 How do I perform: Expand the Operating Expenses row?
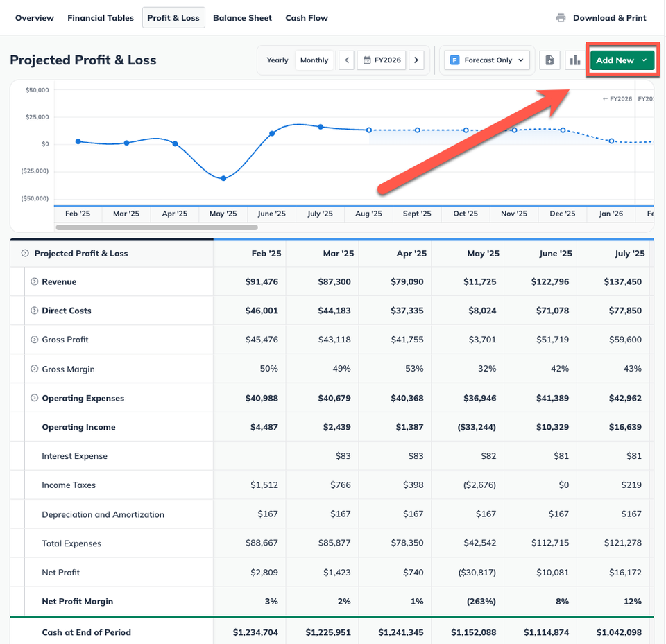click(x=35, y=398)
